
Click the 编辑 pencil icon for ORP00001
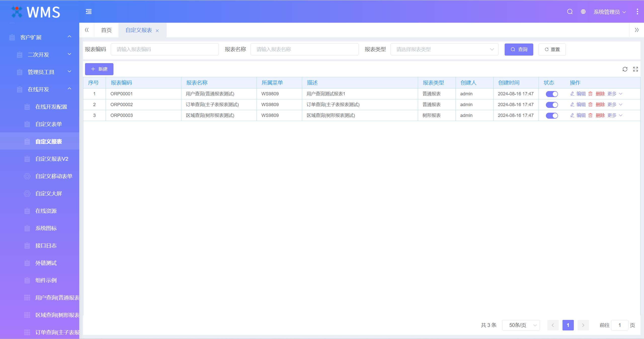[572, 94]
